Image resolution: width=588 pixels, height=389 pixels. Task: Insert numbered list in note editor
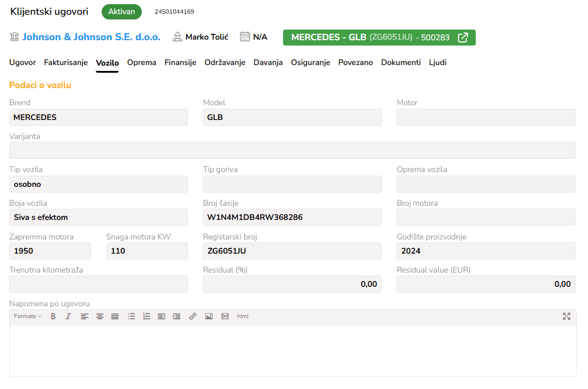pyautogui.click(x=146, y=316)
